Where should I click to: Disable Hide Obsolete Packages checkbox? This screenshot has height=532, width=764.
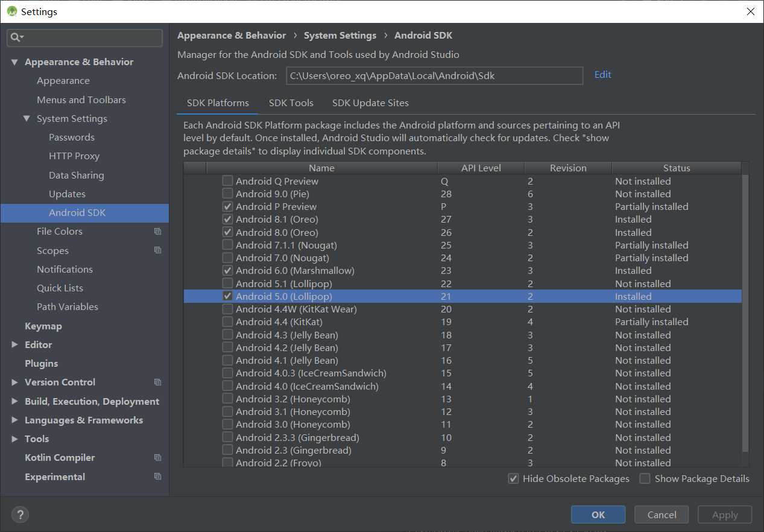513,479
